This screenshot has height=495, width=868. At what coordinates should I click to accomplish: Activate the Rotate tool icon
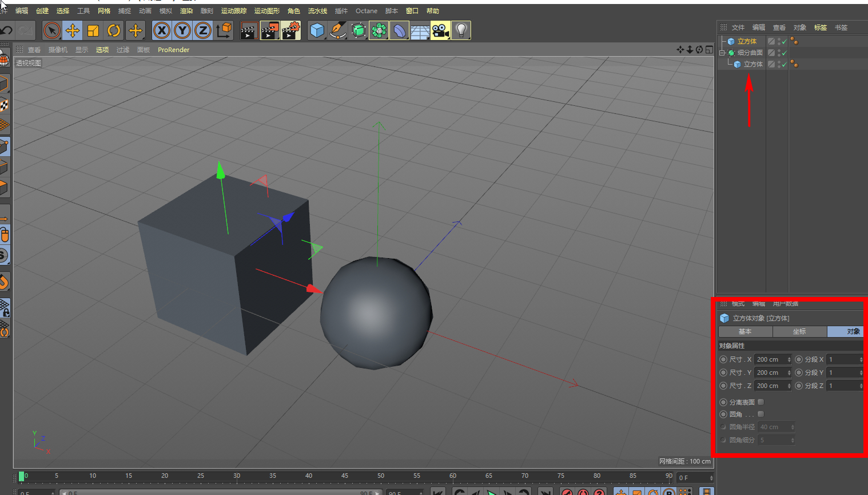coord(114,30)
